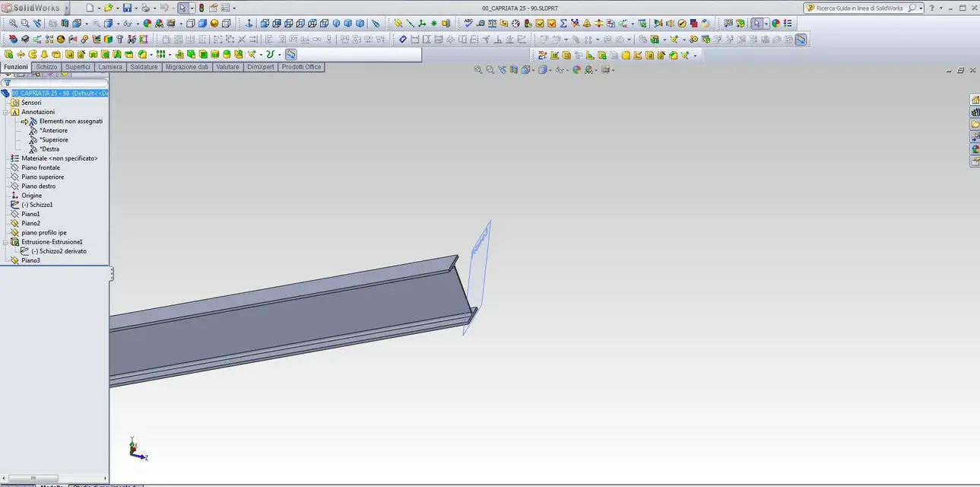The height and width of the screenshot is (487, 980).
Task: Click the Hide/Show items glasses icon in viewport
Action: click(560, 70)
